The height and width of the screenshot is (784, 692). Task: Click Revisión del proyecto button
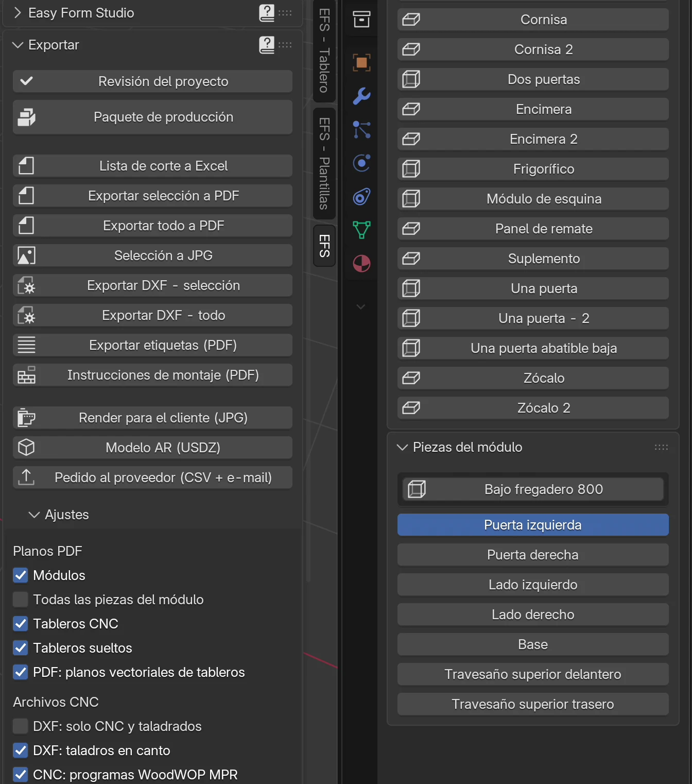[152, 81]
